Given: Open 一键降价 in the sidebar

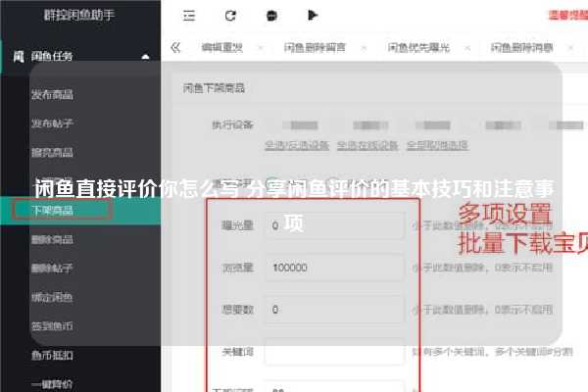Looking at the screenshot, I should point(52,384).
